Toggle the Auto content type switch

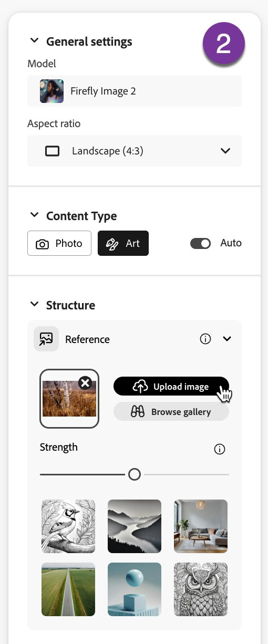coord(200,243)
